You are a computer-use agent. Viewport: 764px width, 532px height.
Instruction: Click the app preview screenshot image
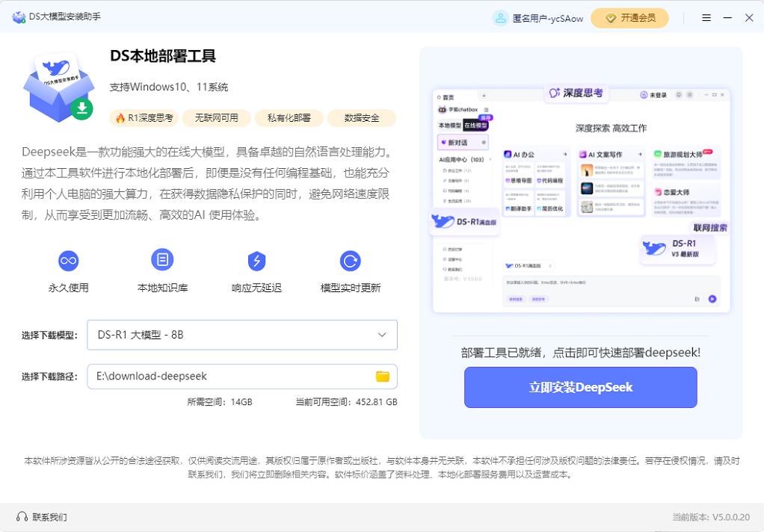click(581, 199)
